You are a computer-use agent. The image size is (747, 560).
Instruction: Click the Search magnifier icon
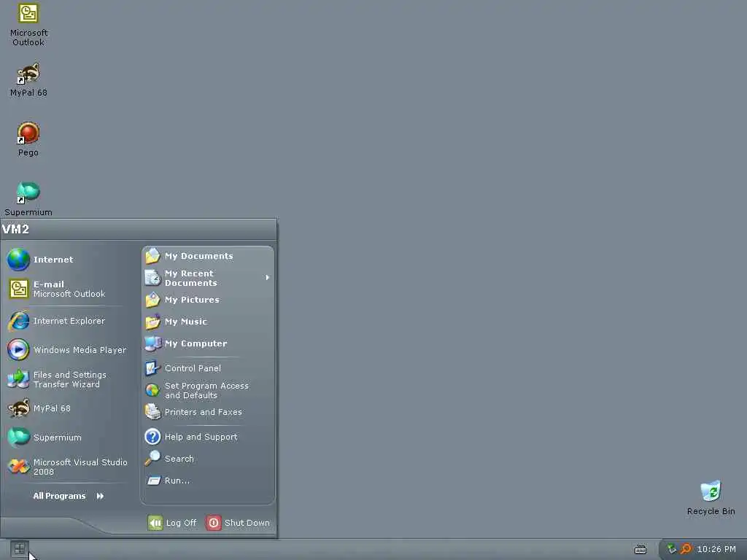pos(152,459)
